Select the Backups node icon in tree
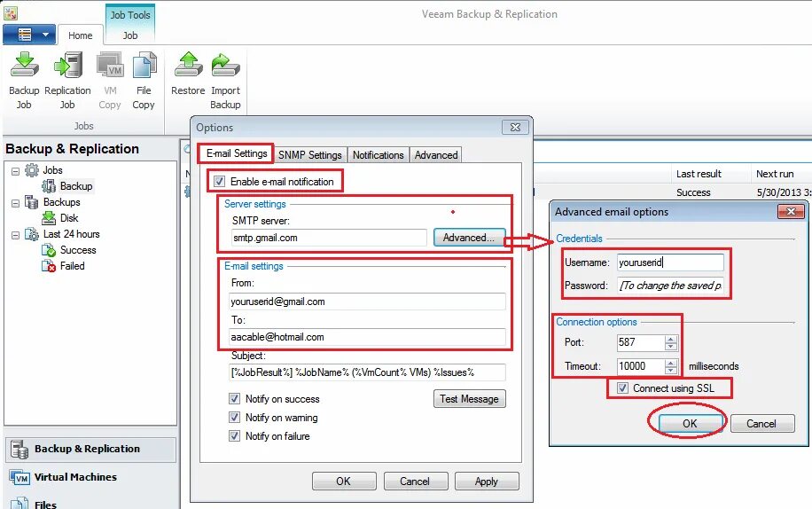Screen dimensions: 812x509 (32, 202)
